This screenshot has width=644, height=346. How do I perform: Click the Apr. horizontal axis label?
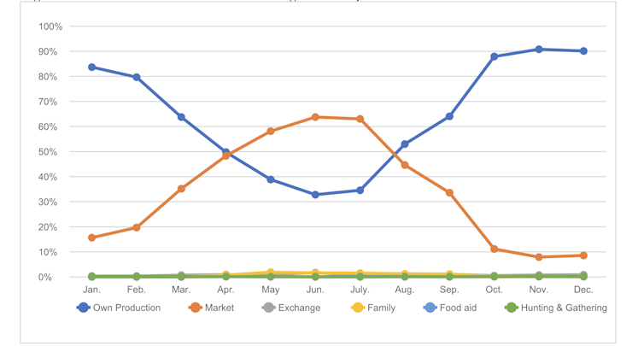[x=225, y=290]
